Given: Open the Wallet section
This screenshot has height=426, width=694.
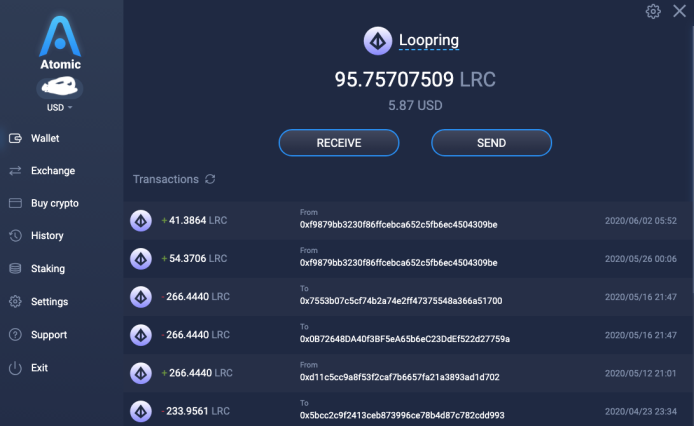Looking at the screenshot, I should (x=45, y=138).
